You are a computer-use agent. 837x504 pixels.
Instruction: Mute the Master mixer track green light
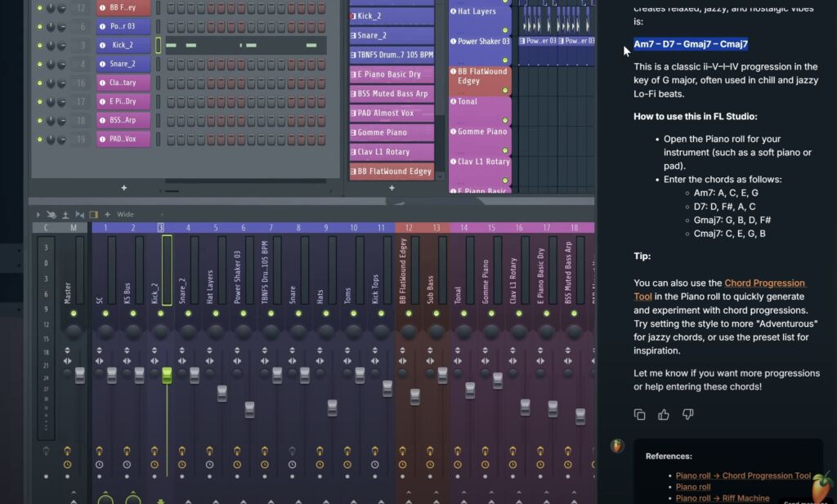coord(74,313)
